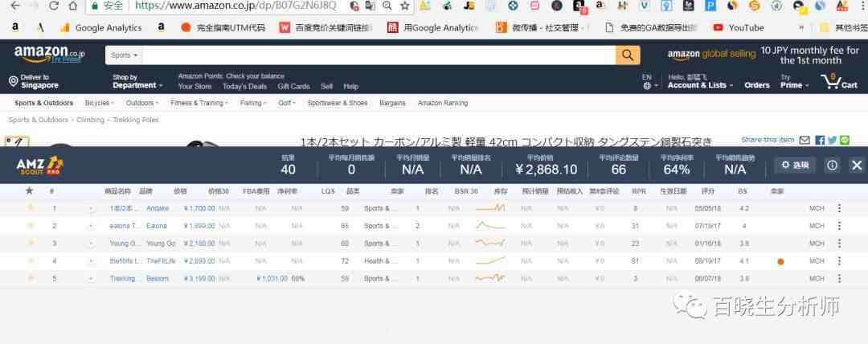Expand Shop by Department menu
Screen dimensions: 868x344
click(x=138, y=81)
